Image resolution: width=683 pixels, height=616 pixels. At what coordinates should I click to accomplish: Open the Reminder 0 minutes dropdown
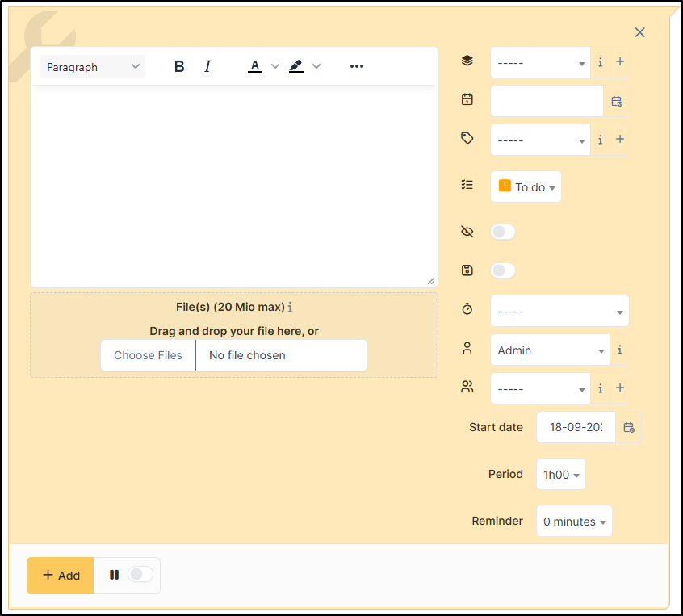[x=574, y=522]
